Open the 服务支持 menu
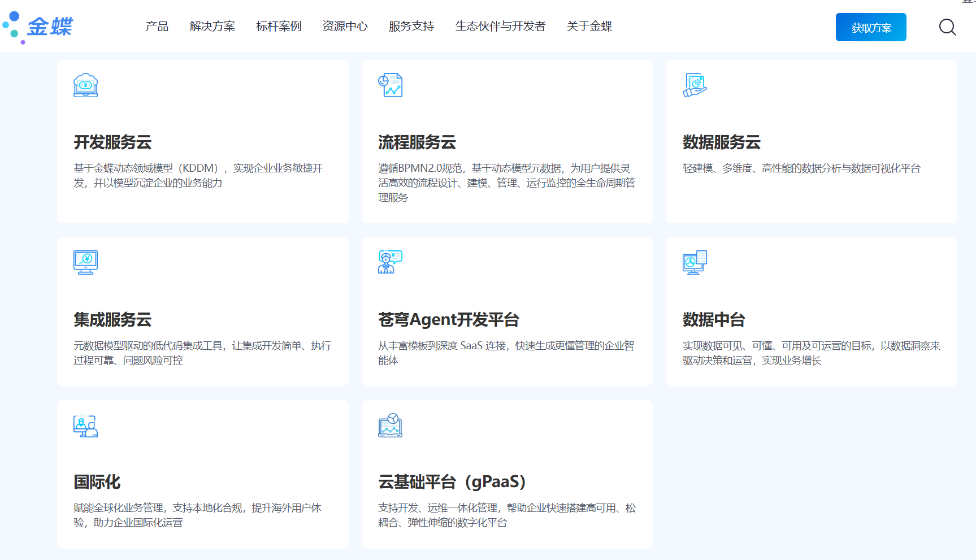Image resolution: width=976 pixels, height=560 pixels. 411,26
